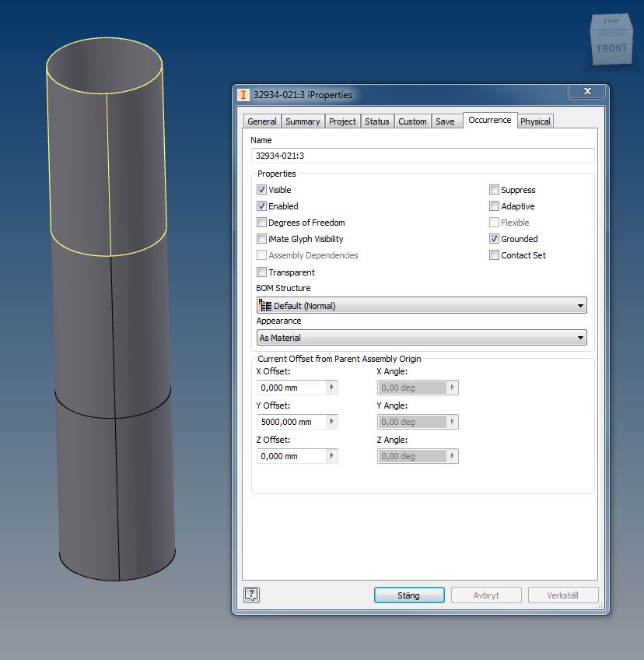Image resolution: width=644 pixels, height=660 pixels.
Task: Check the Suppress option
Action: [495, 189]
